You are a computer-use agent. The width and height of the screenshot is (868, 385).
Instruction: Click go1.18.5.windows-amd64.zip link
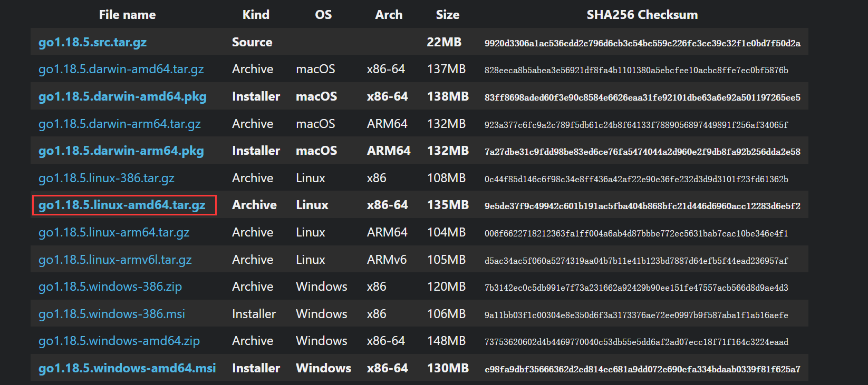point(119,341)
